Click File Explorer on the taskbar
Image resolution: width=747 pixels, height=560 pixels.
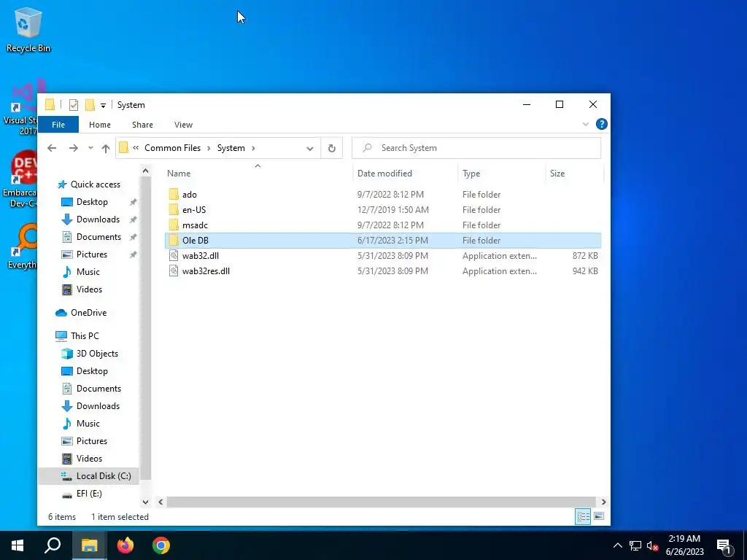pos(89,545)
